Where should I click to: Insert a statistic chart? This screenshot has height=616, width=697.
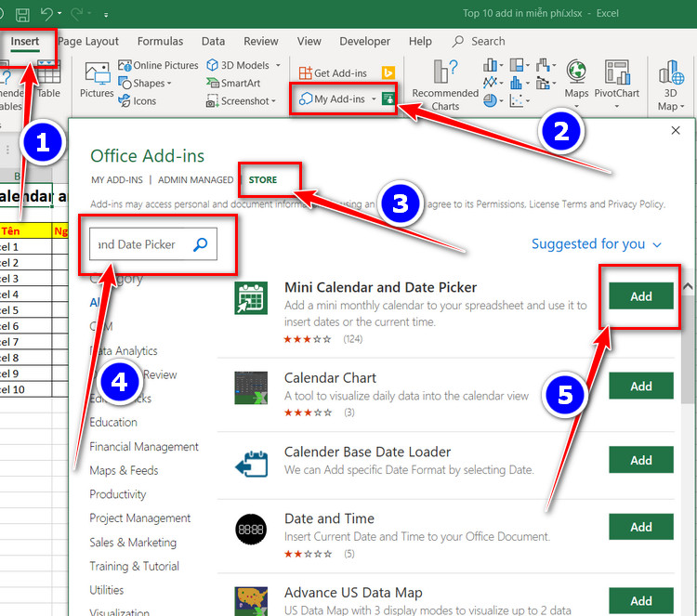pyautogui.click(x=519, y=83)
